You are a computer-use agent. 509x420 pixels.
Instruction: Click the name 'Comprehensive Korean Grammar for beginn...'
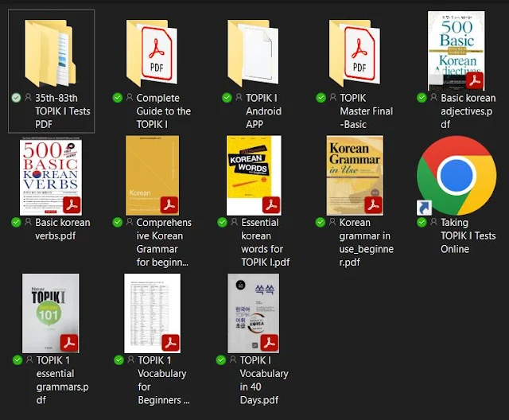164,242
